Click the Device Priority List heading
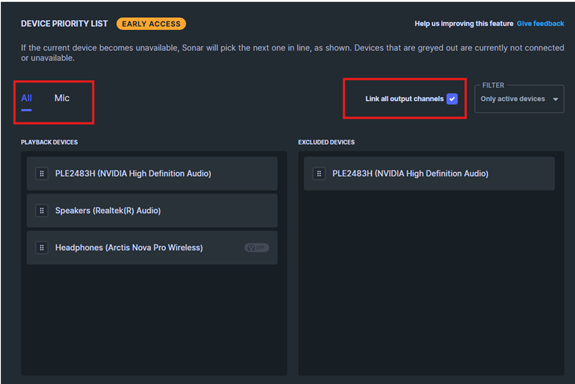This screenshot has width=575, height=384. [64, 24]
